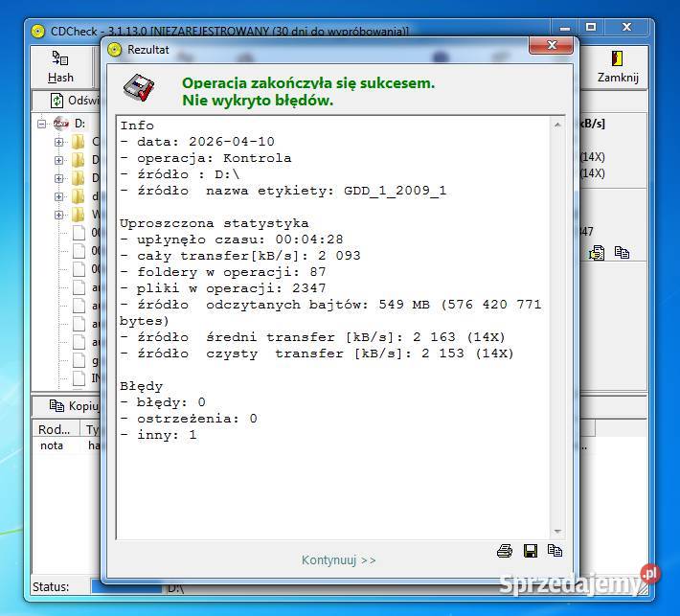Click the Odśwież refresh button
Viewport: 680px width, 616px height.
pos(75,101)
